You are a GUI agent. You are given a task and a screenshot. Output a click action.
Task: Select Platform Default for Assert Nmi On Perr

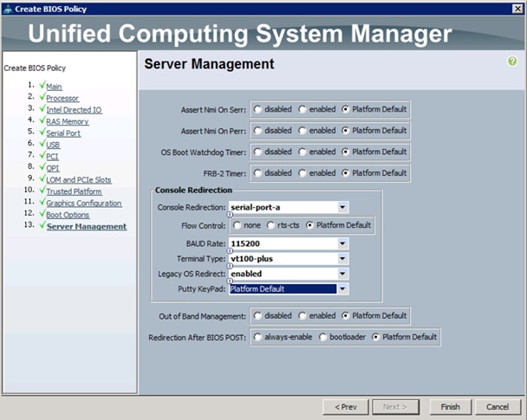pyautogui.click(x=345, y=131)
